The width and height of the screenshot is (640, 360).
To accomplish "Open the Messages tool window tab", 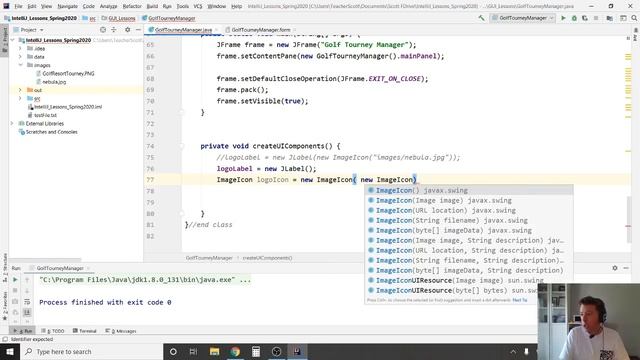I will pos(121,331).
